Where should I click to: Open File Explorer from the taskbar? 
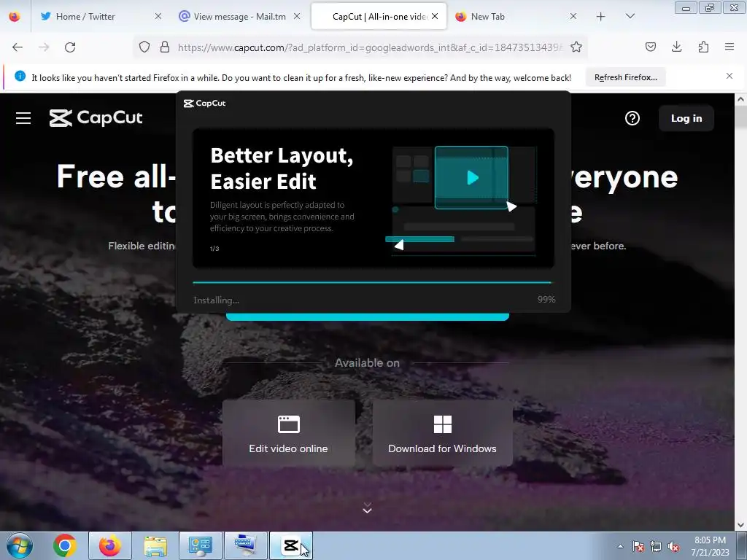point(155,545)
